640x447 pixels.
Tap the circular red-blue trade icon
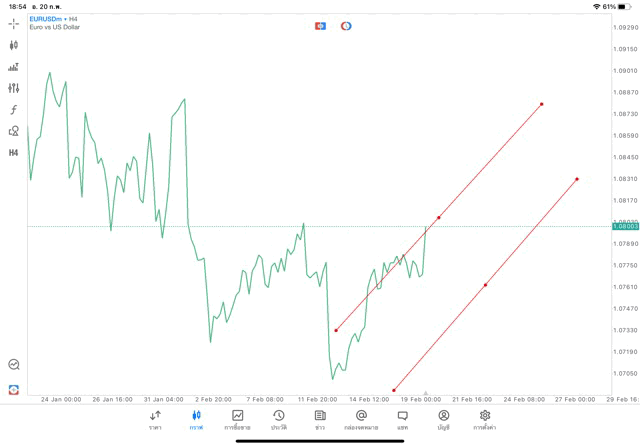tap(346, 26)
